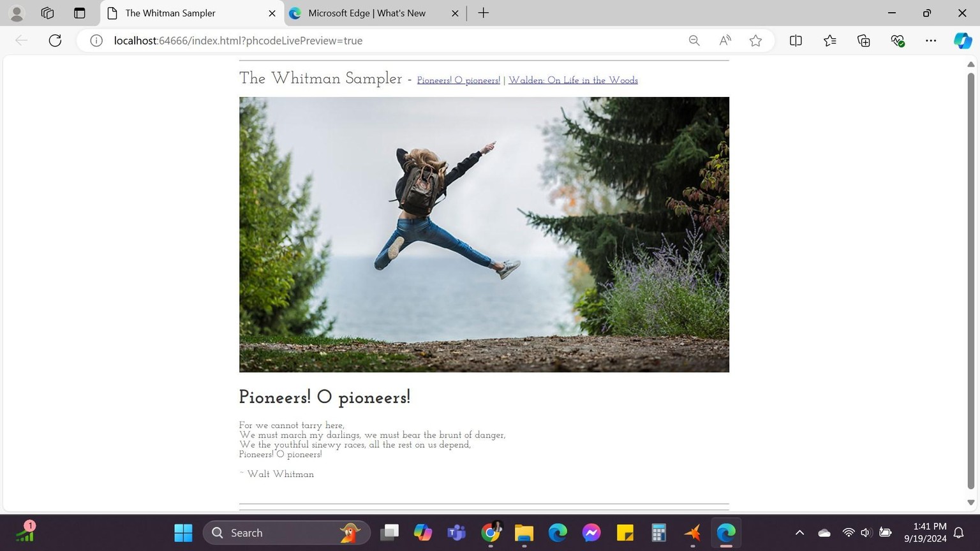Close the Microsoft Edge What's New tab
Image resolution: width=980 pixels, height=551 pixels.
coord(455,13)
